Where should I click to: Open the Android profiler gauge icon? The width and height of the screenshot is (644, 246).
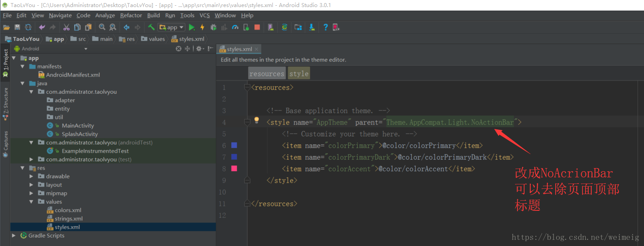(x=235, y=27)
